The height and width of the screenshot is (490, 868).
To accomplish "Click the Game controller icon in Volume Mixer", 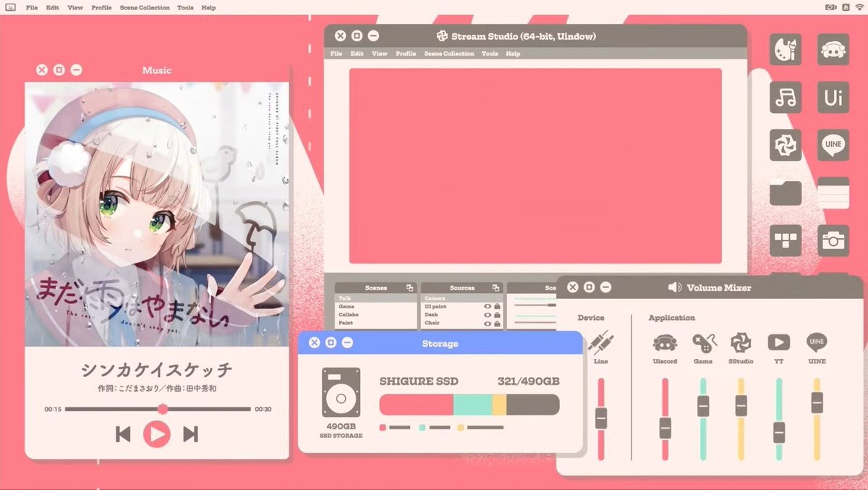I will (x=703, y=343).
